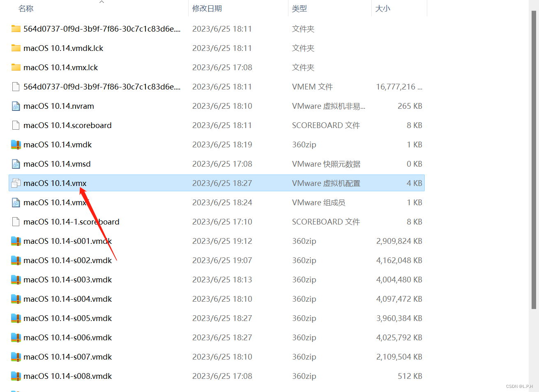Click the file icon beside macOS 10.14.scoreboard
539x392 pixels.
coord(16,125)
